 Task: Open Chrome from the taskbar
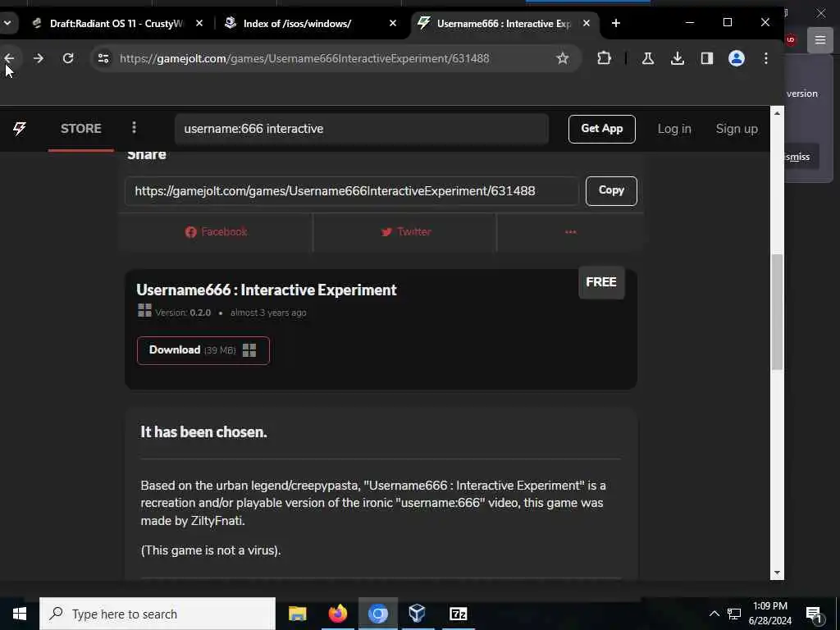pyautogui.click(x=377, y=614)
